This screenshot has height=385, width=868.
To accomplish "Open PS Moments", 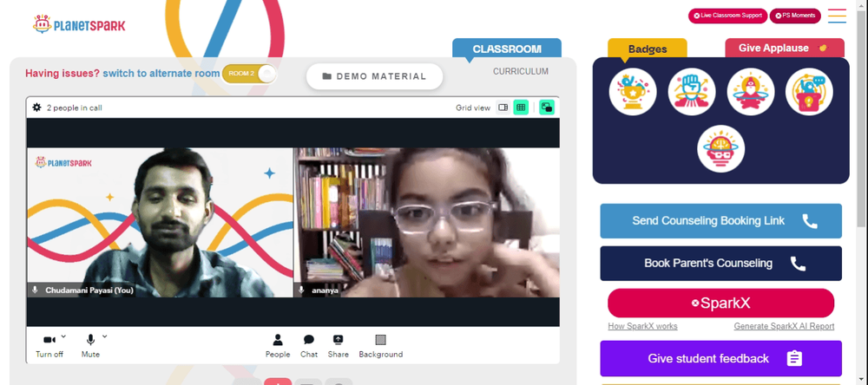I will [795, 16].
